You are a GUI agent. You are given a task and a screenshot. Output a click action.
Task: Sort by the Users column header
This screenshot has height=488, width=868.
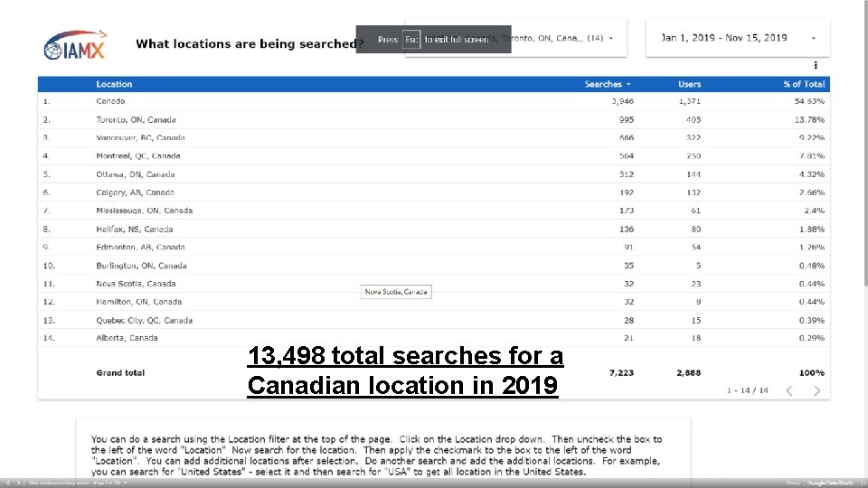689,84
